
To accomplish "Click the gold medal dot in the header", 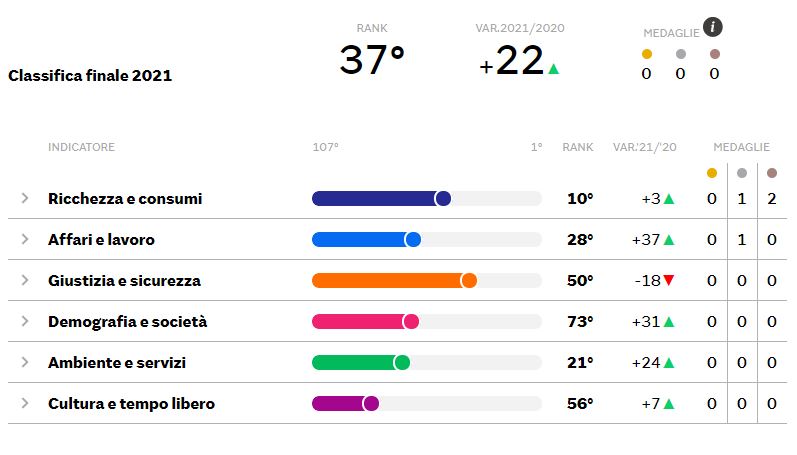I will click(x=647, y=54).
